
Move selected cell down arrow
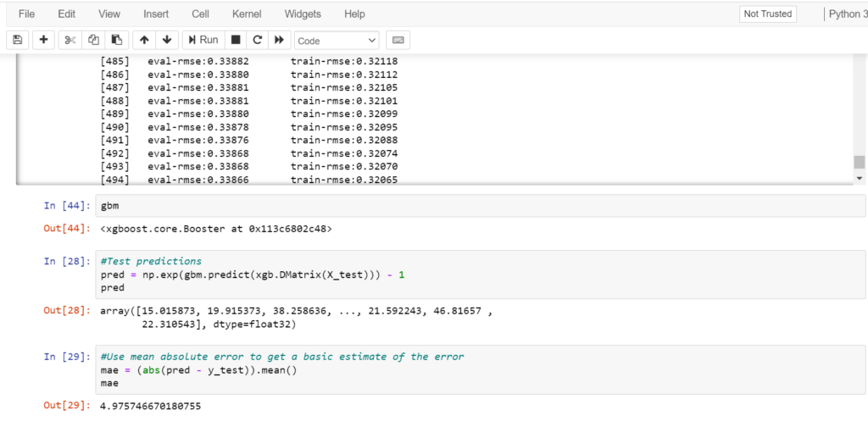(167, 40)
